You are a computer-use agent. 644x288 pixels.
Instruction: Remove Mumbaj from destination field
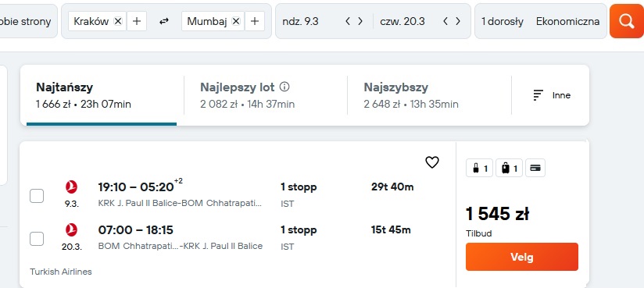click(x=236, y=21)
